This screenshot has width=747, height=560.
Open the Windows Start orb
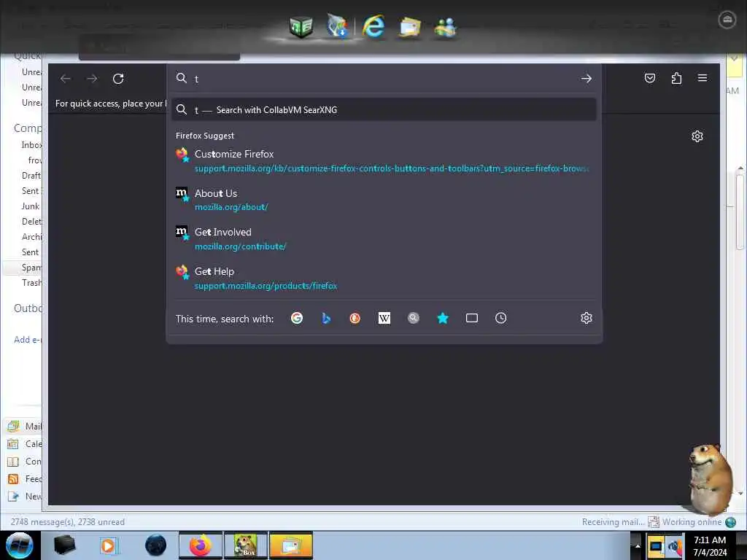click(19, 545)
